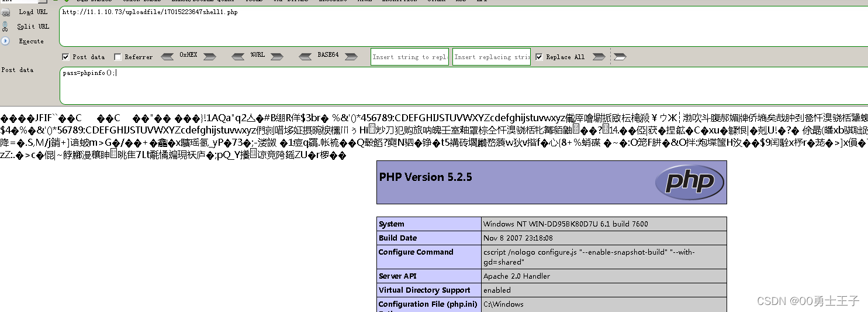Toggle the Post data checkbox
Viewport: 868px width, 312px height.
coord(66,57)
